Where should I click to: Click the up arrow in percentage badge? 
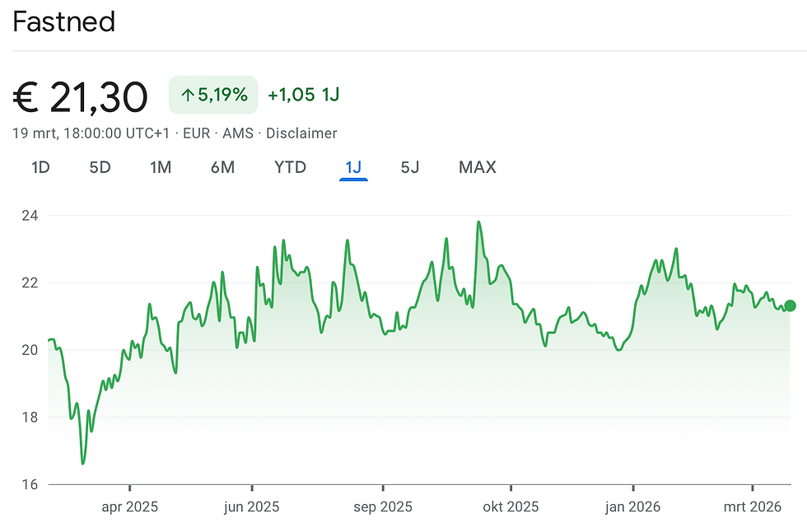point(188,95)
